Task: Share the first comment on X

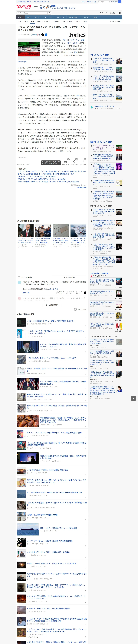Action: [85, 293]
